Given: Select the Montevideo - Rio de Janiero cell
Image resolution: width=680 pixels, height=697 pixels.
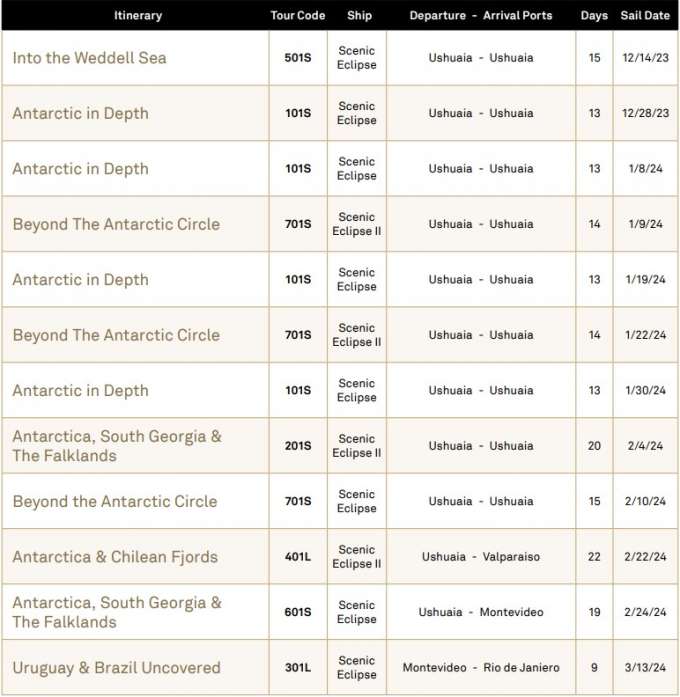Looking at the screenshot, I should [481, 668].
